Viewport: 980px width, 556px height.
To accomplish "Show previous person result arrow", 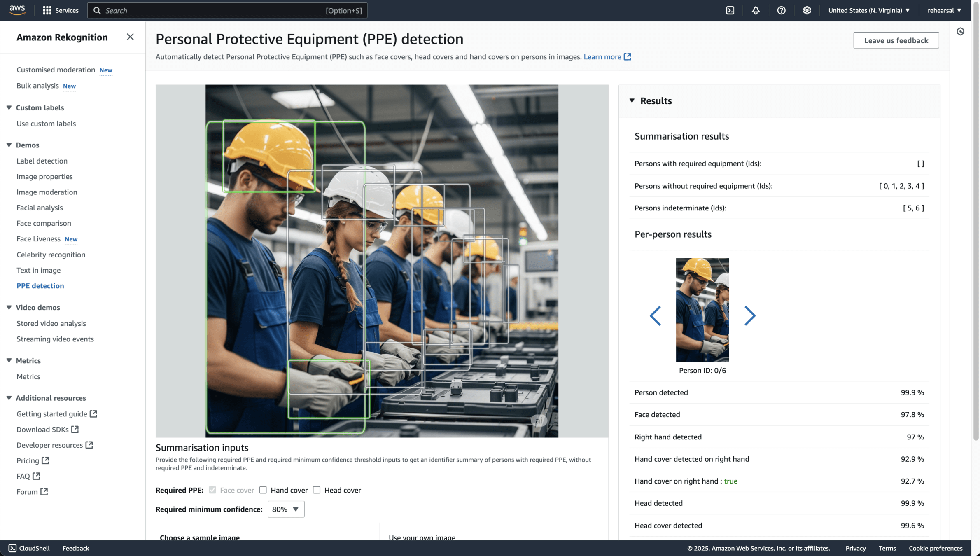I will (x=655, y=316).
